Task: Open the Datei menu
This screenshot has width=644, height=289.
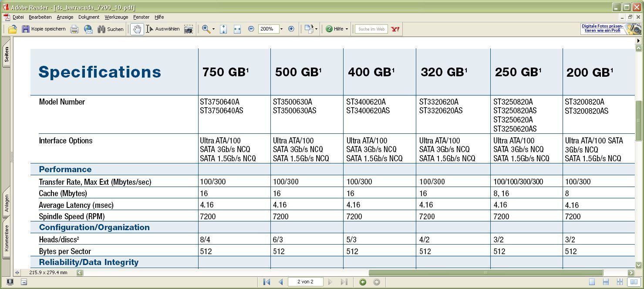Action: point(18,17)
